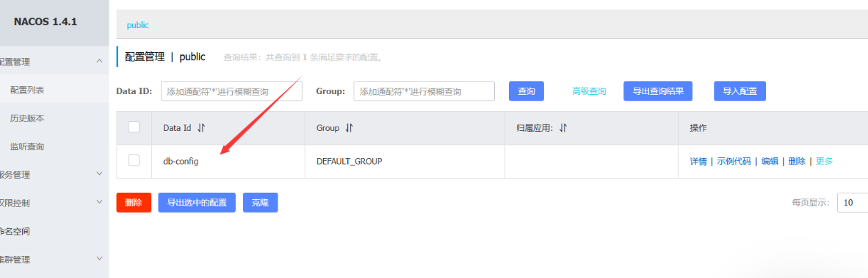Screen dimensions: 868x278
Task: Click the 克隆 clone button
Action: click(260, 202)
